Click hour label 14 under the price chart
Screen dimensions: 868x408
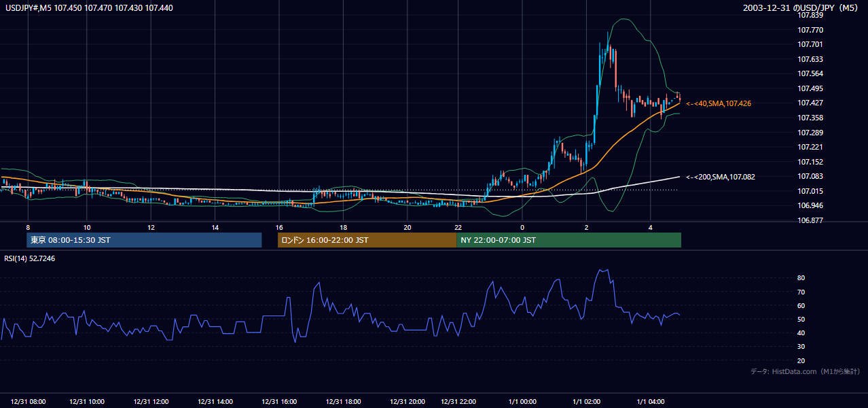pos(215,227)
